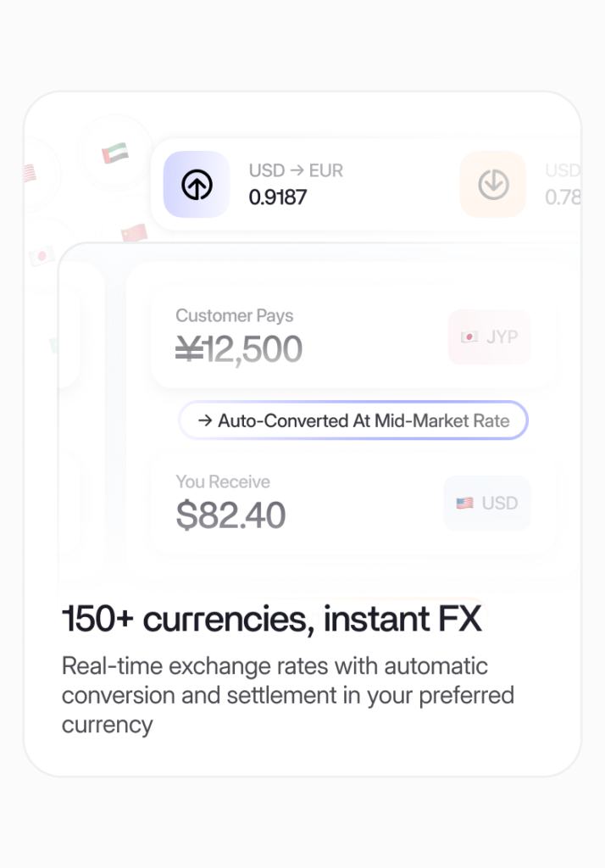The image size is (605, 868).
Task: Click the 0.9187 exchange rate value
Action: (278, 198)
